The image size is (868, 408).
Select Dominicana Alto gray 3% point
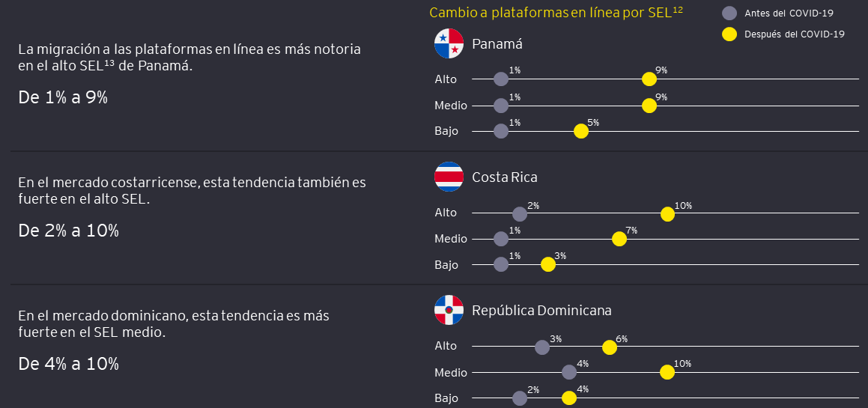pos(542,347)
